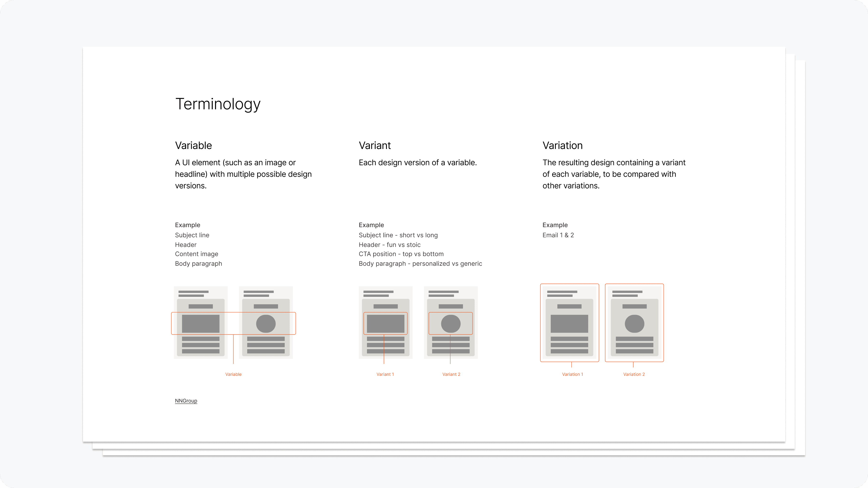Select the Variable heading

coord(193,145)
